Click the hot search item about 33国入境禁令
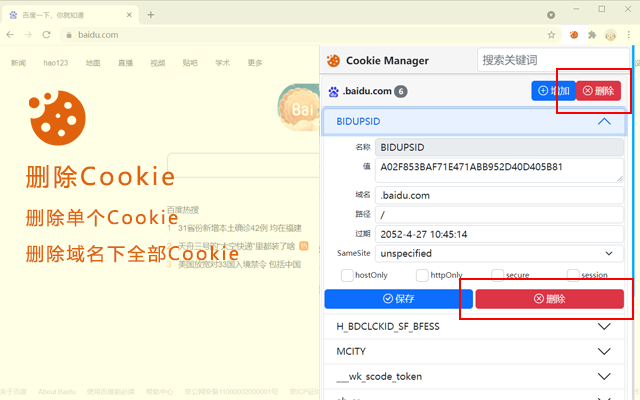Viewport: 640px width, 400px height. click(239, 264)
